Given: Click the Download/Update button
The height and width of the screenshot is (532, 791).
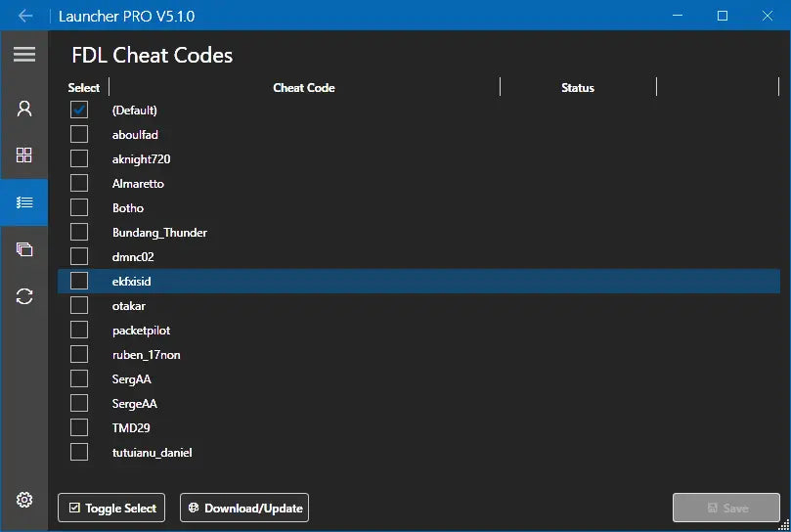Looking at the screenshot, I should [x=244, y=509].
